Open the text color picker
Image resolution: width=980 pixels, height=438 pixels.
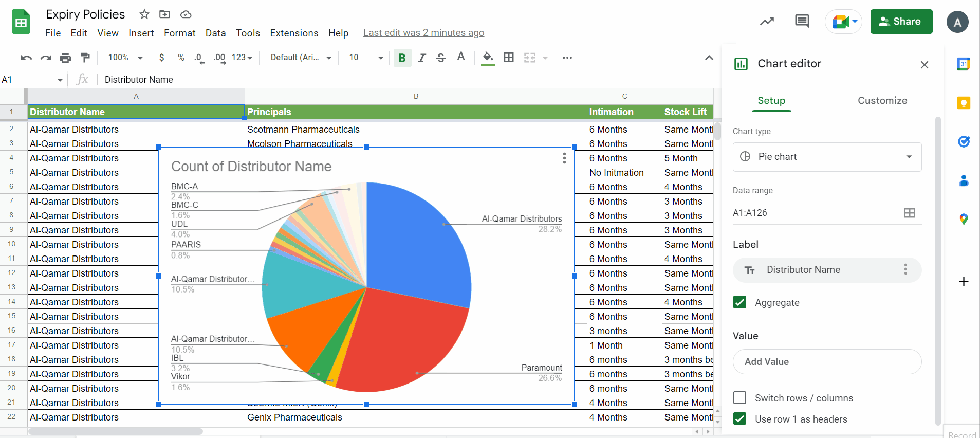[461, 57]
